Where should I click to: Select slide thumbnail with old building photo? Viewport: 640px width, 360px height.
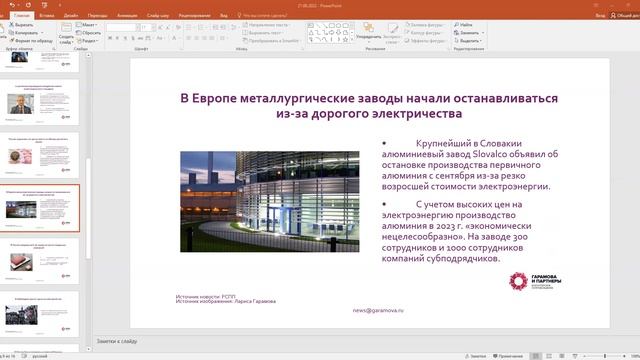click(x=40, y=314)
